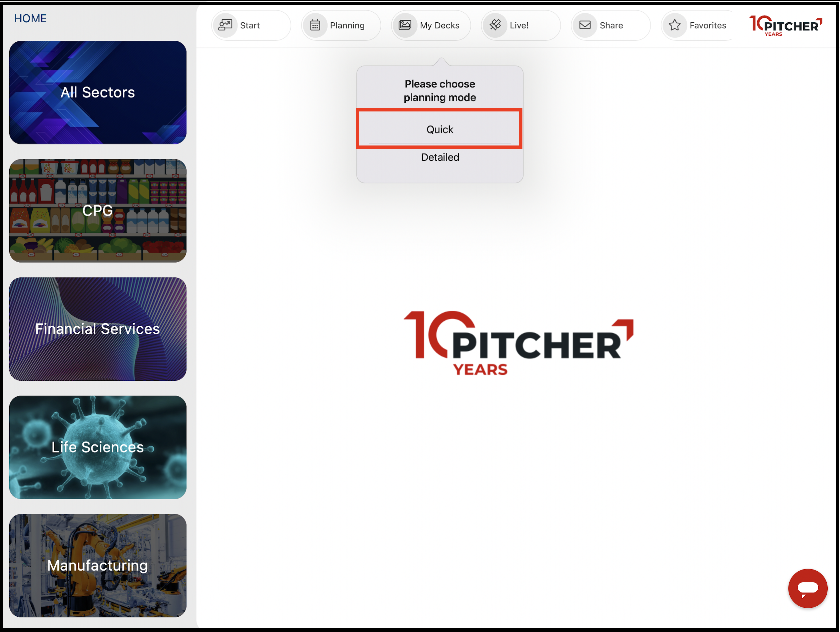Image resolution: width=840 pixels, height=632 pixels.
Task: Open the Manufacturing sector tile
Action: 98,565
